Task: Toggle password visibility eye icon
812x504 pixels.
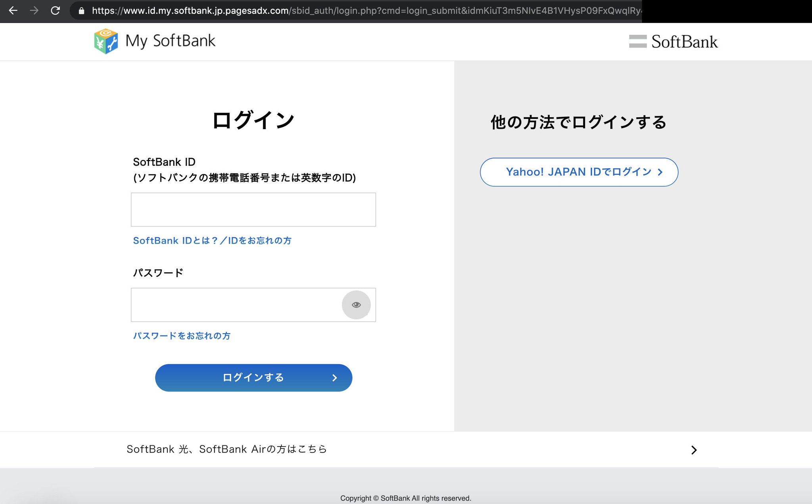Action: click(x=356, y=305)
